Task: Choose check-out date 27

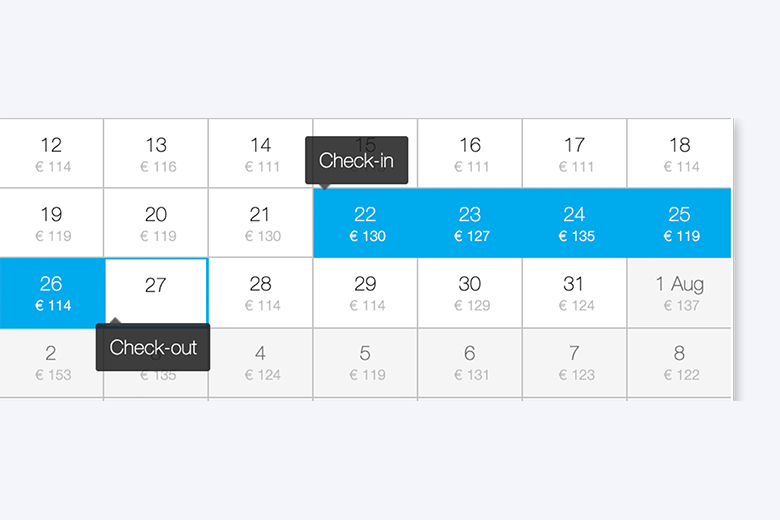Action: [156, 288]
